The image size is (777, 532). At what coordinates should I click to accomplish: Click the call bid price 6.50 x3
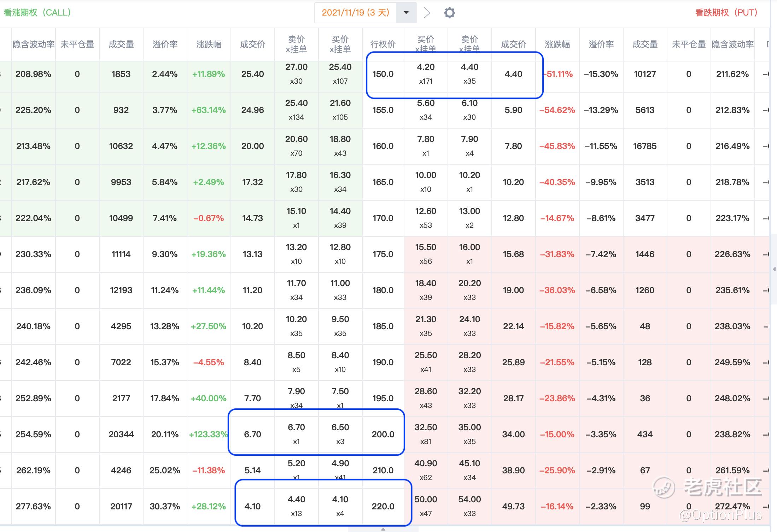tap(340, 434)
